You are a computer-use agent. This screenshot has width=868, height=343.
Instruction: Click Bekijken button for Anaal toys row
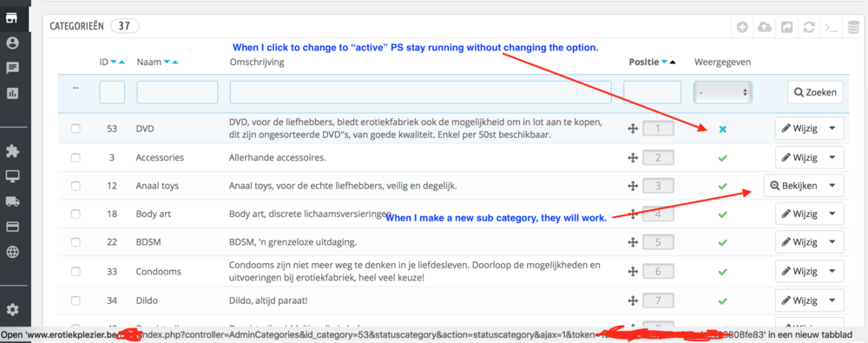point(793,186)
